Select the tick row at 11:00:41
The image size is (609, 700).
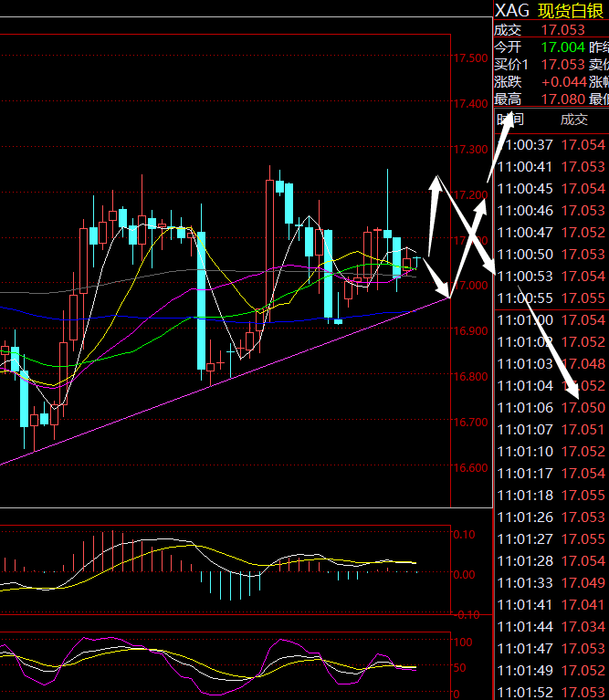551,166
